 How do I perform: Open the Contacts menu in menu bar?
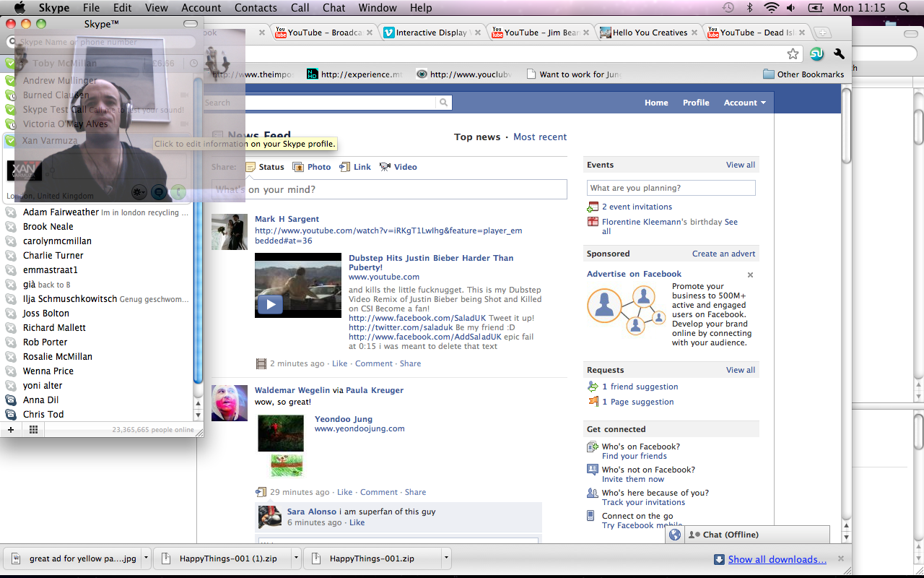click(x=256, y=8)
